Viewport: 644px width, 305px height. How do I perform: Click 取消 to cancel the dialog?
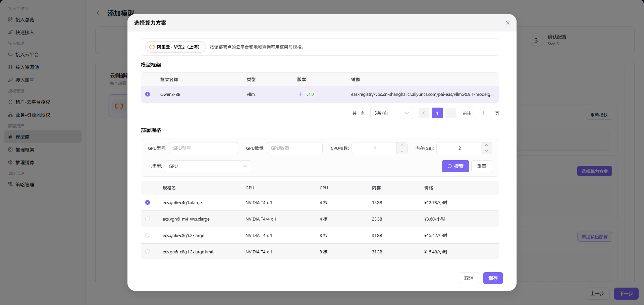point(469,278)
